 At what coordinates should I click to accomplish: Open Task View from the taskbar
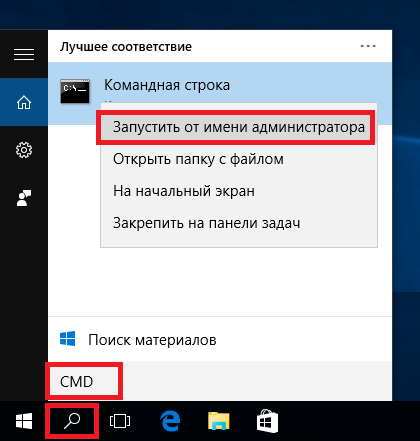(x=120, y=421)
